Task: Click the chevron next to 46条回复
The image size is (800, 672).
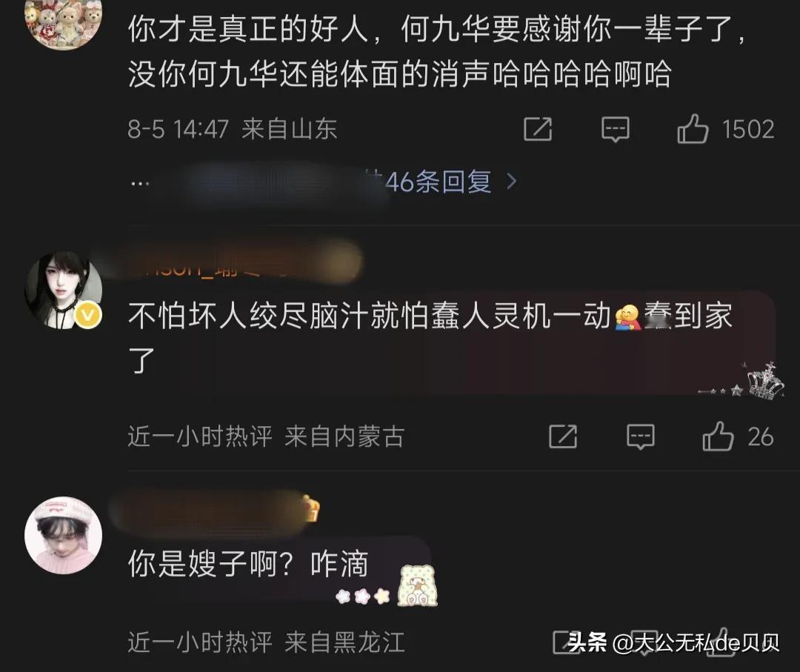Action: (x=511, y=181)
